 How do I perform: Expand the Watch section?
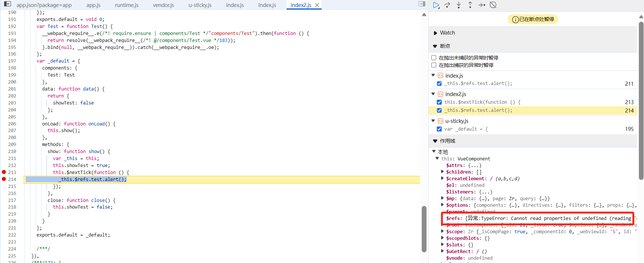[447, 33]
